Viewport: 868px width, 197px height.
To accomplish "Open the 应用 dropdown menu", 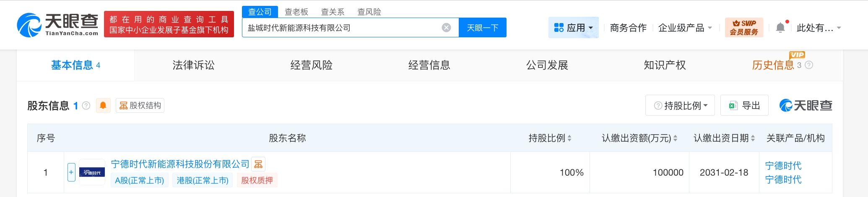I will (573, 28).
